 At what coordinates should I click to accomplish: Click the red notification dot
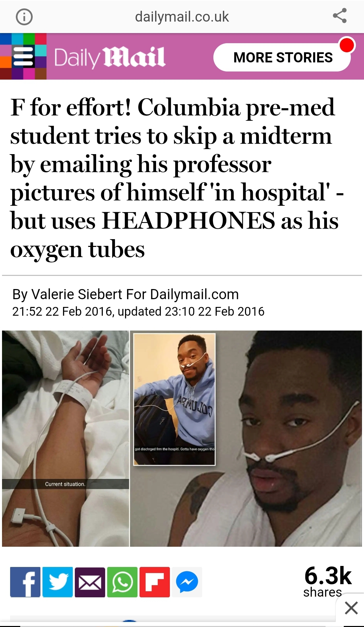[347, 45]
